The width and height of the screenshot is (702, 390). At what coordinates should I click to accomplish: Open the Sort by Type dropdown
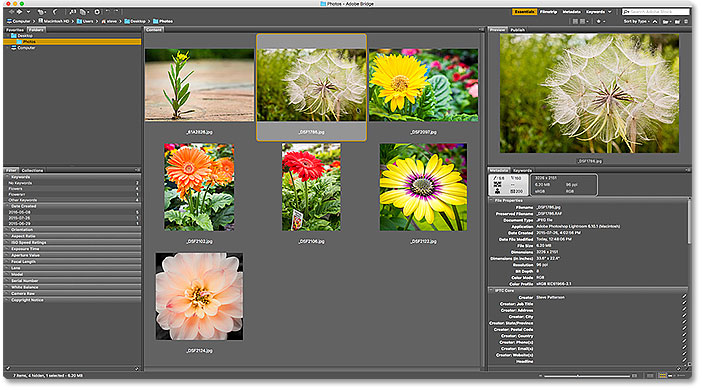pos(636,21)
